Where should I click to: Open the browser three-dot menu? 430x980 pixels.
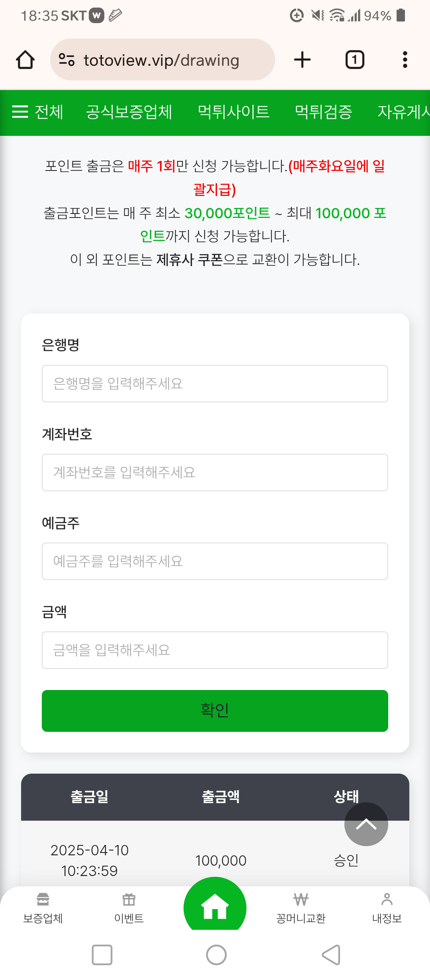pos(405,60)
